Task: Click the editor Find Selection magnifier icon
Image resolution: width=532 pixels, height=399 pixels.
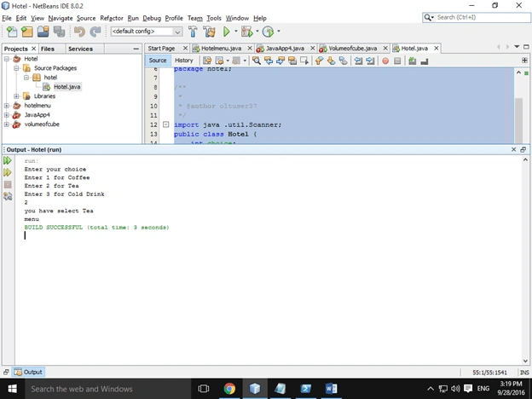Action: 256,61
